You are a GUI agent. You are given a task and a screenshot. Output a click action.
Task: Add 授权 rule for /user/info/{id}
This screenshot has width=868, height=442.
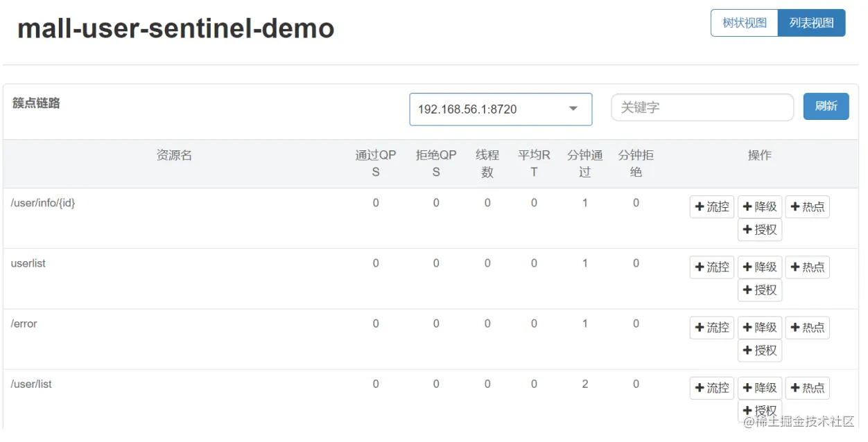(759, 229)
